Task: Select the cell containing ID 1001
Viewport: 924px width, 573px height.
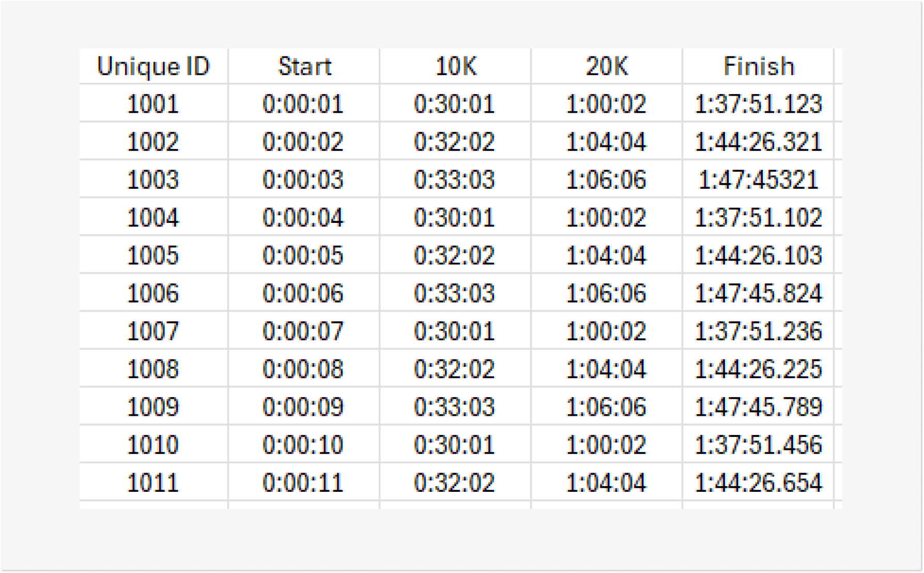Action: point(153,103)
